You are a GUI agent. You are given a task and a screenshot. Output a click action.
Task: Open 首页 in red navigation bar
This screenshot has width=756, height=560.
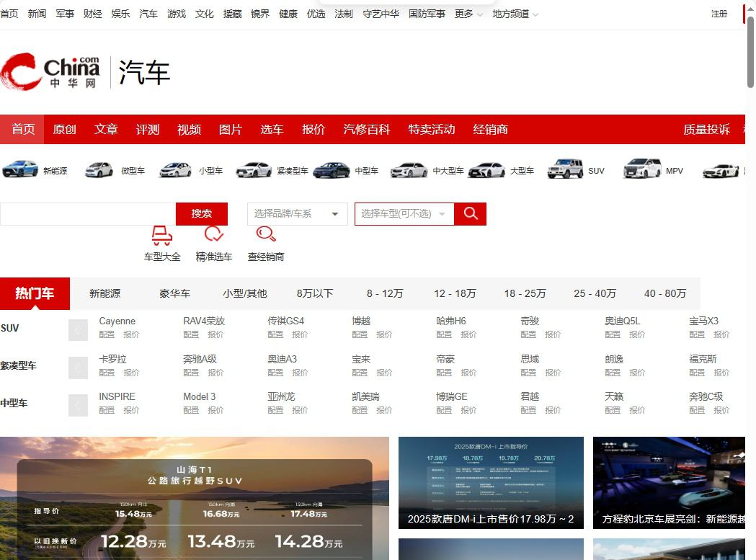click(22, 129)
